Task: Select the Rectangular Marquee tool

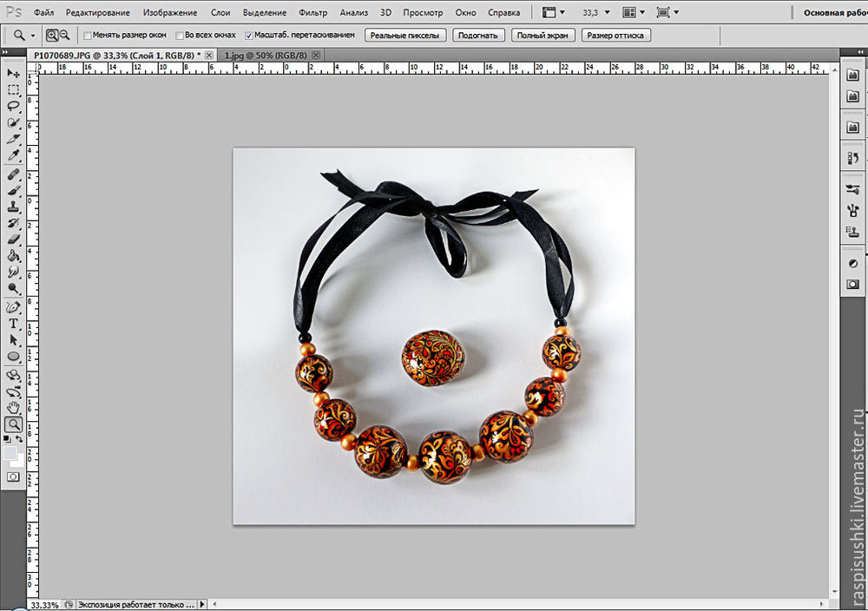Action: [14, 89]
